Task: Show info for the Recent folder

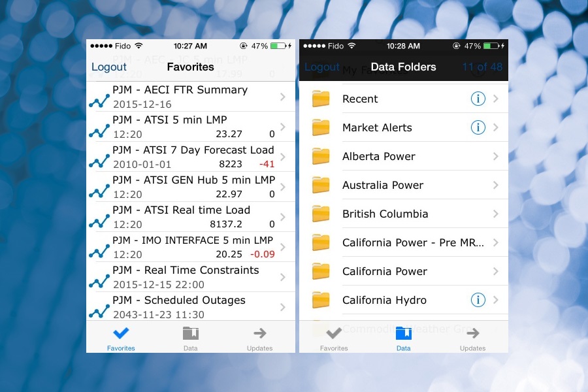Action: [478, 99]
